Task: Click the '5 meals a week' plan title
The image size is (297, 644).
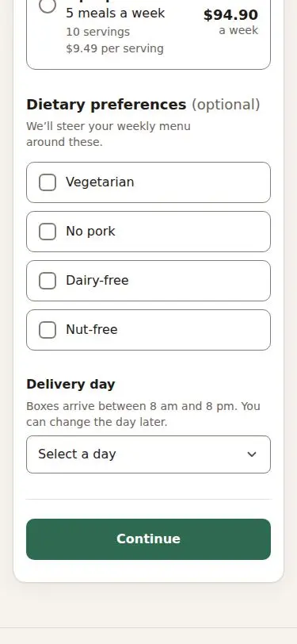Action: 116,13
